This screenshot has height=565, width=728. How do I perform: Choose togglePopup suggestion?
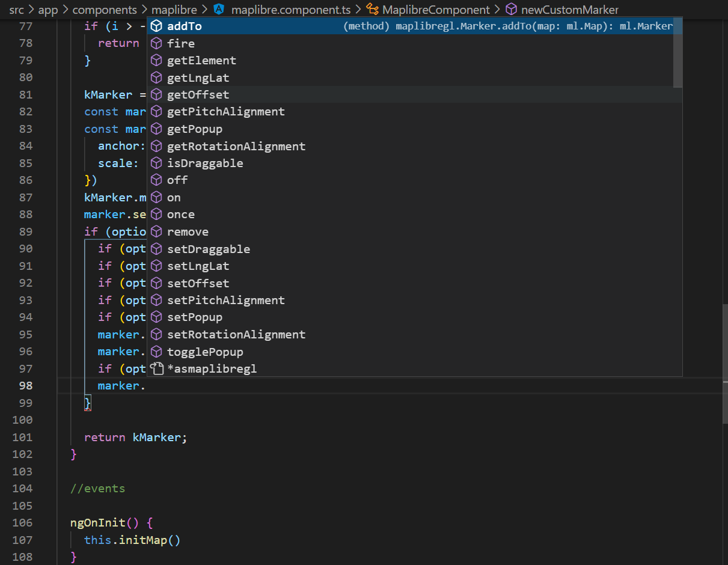point(415,352)
